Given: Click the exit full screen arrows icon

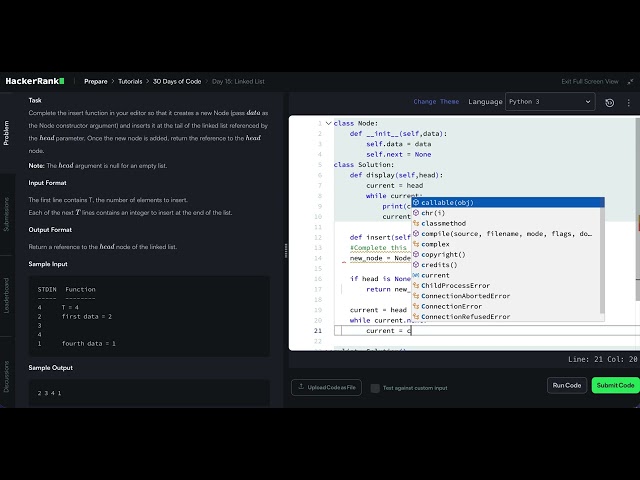Looking at the screenshot, I should coord(630,82).
